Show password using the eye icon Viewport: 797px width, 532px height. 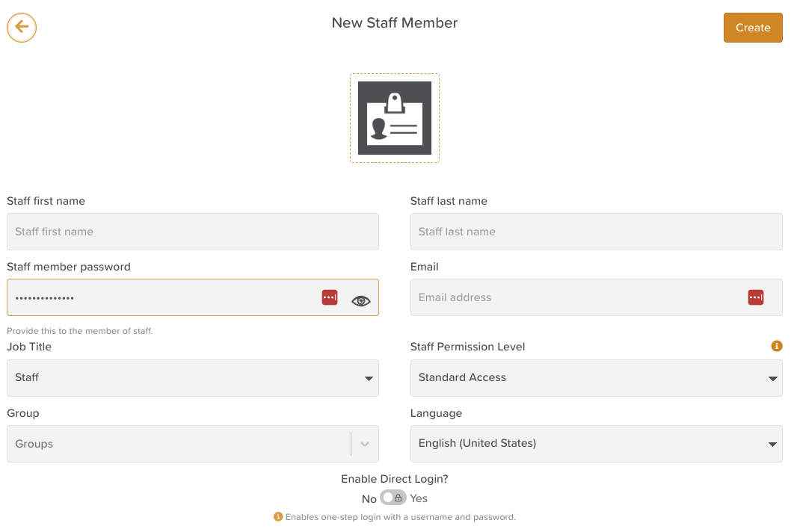coord(361,301)
